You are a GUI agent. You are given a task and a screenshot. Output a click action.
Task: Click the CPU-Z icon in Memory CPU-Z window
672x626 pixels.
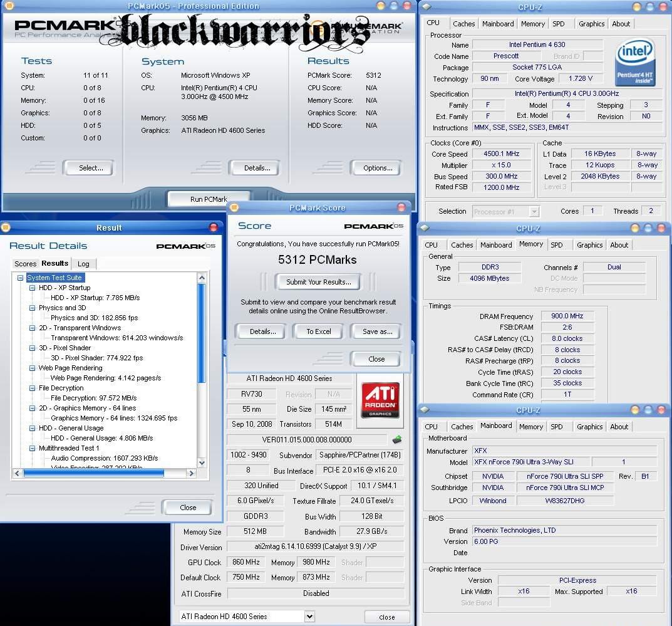424,228
